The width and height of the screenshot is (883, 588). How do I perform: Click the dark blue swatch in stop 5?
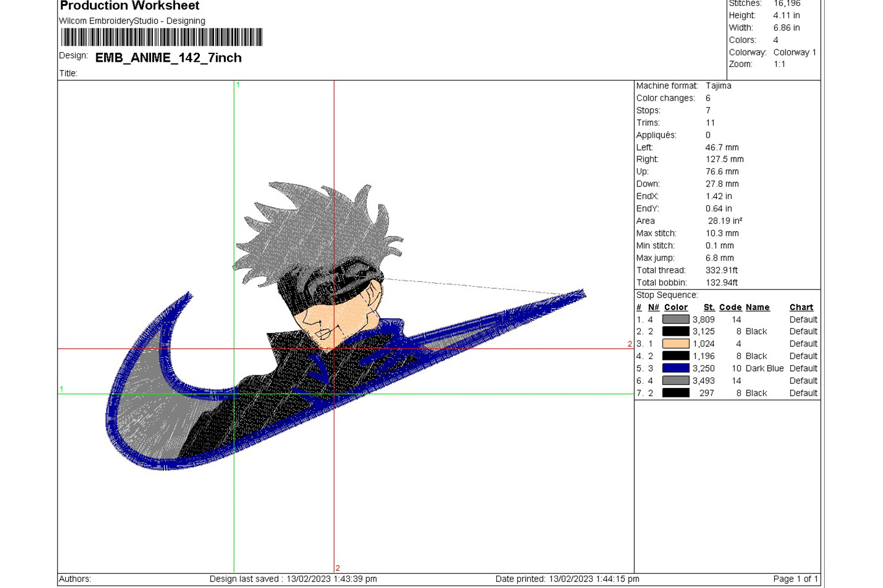point(675,369)
